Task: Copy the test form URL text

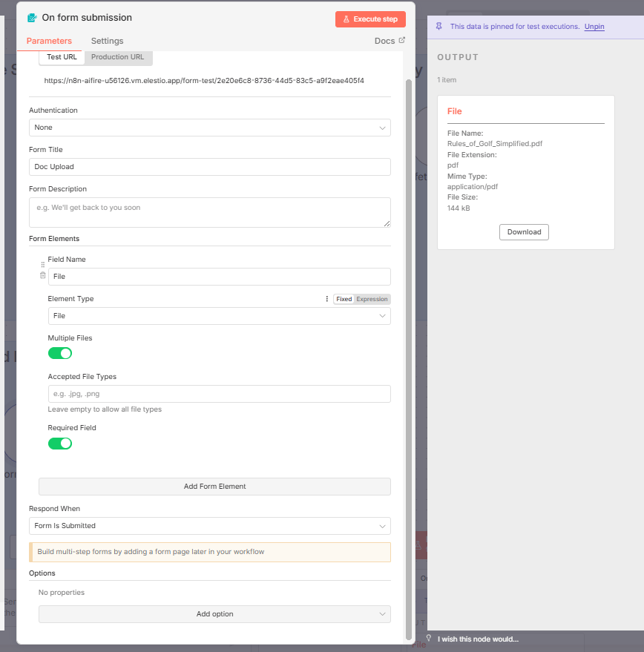Action: point(204,81)
